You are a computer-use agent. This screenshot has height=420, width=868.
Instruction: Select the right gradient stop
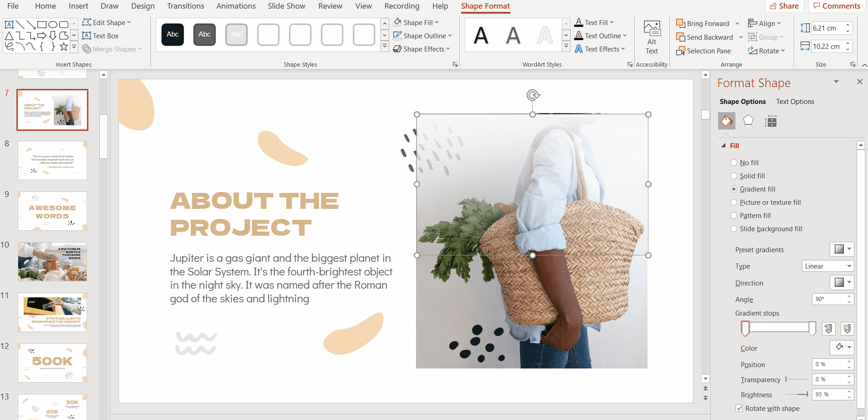pos(812,328)
